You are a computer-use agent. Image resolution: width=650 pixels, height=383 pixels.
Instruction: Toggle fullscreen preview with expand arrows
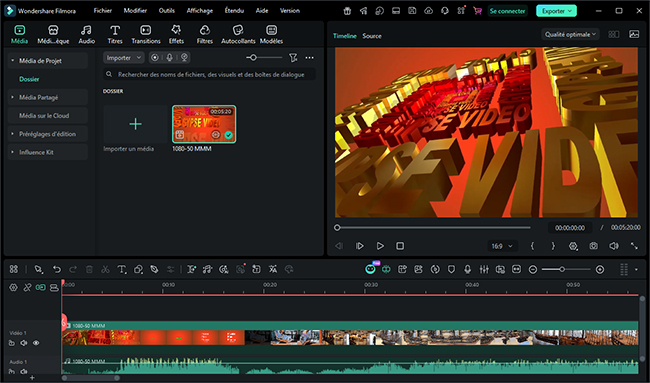click(634, 246)
